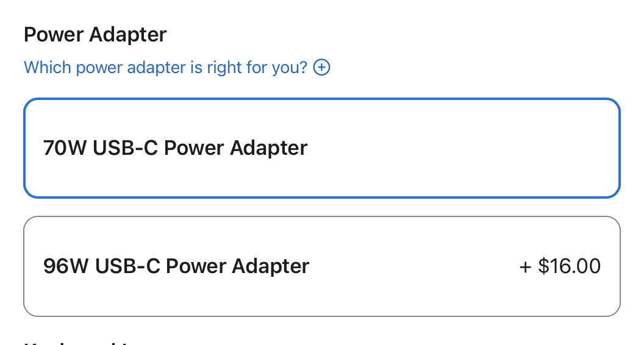Open "Which power adapter is right for you?"
This screenshot has width=644, height=345.
(165, 67)
